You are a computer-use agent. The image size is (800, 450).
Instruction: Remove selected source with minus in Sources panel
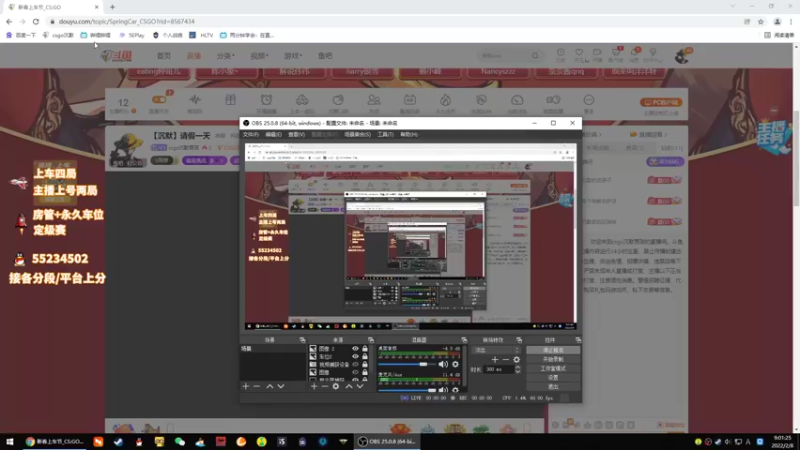pyautogui.click(x=324, y=387)
